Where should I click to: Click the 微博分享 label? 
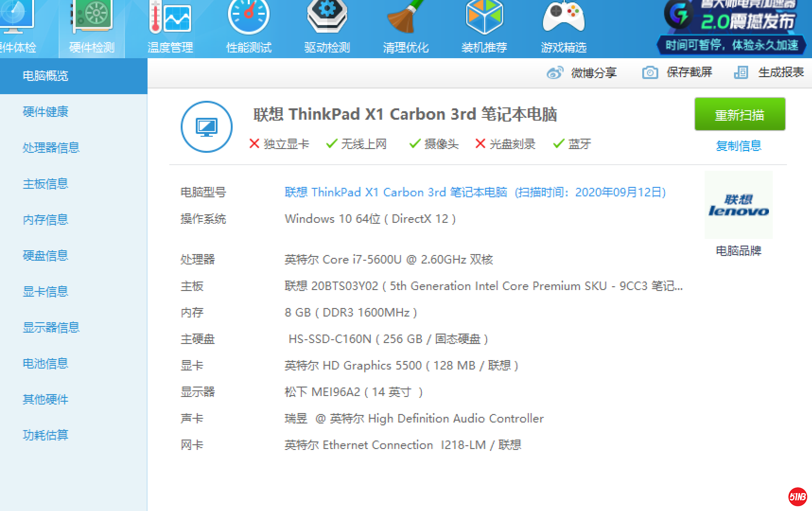594,72
